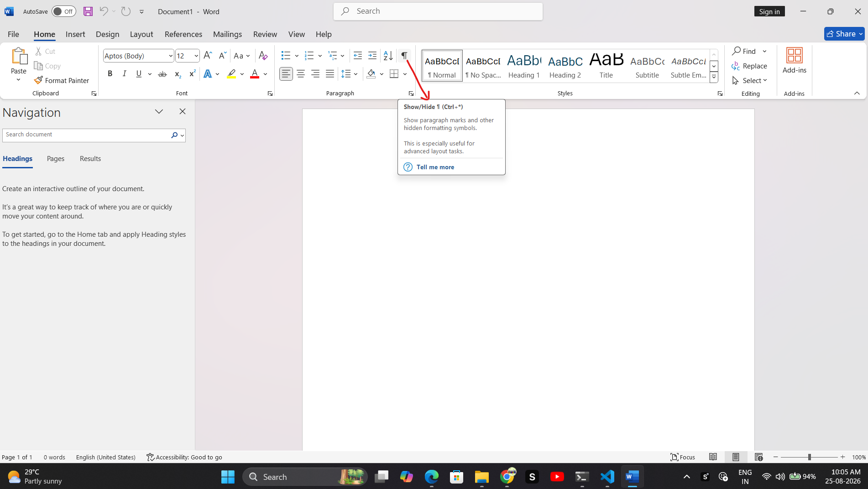Open Accessibility: Good to go status
Viewport: 868px width, 489px height.
coord(184,457)
